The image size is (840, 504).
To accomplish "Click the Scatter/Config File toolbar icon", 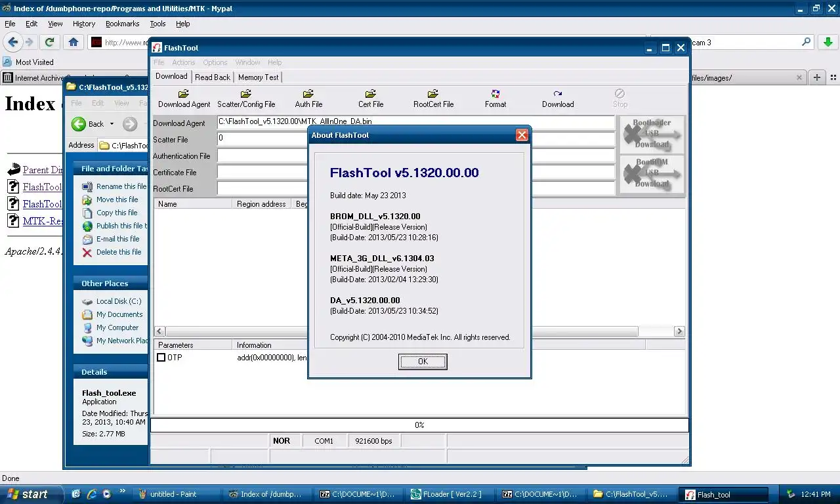I will tap(246, 98).
